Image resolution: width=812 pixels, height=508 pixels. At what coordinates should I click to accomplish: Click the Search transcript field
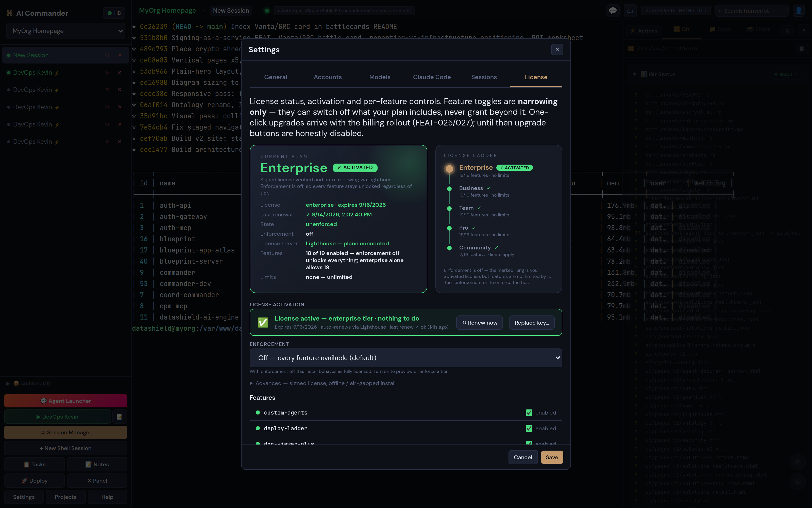[751, 11]
